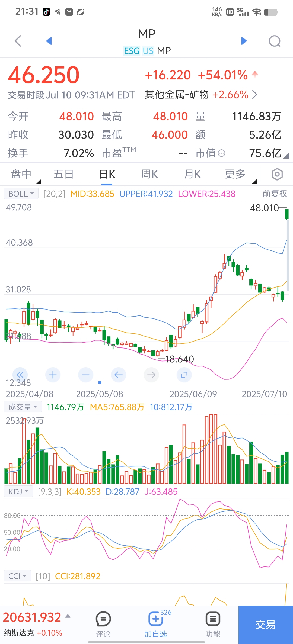Switch to 月K monthly tab
The image size is (293, 644).
click(x=192, y=174)
